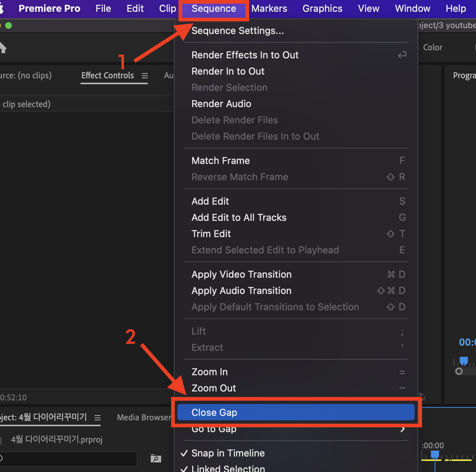
Task: Open the Color workspace tab
Action: pos(432,47)
